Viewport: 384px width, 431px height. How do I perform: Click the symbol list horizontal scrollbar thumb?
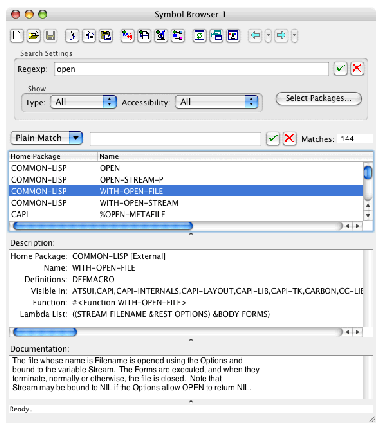103,226
